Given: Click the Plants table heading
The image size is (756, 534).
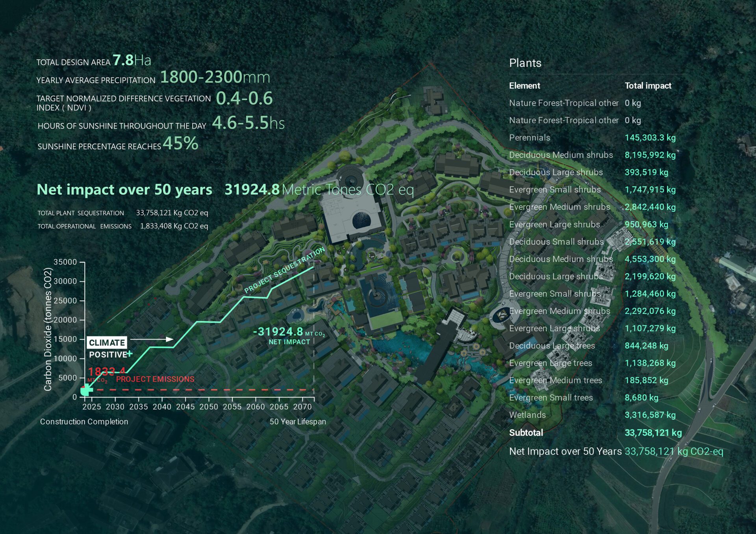Looking at the screenshot, I should pyautogui.click(x=525, y=63).
